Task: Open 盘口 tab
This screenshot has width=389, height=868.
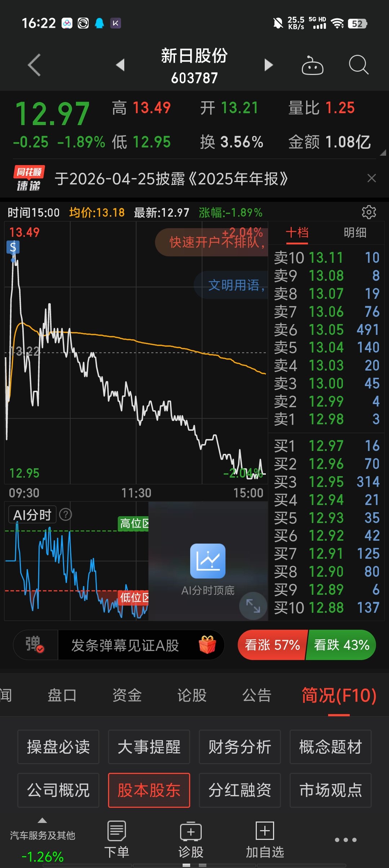Action: (x=62, y=695)
